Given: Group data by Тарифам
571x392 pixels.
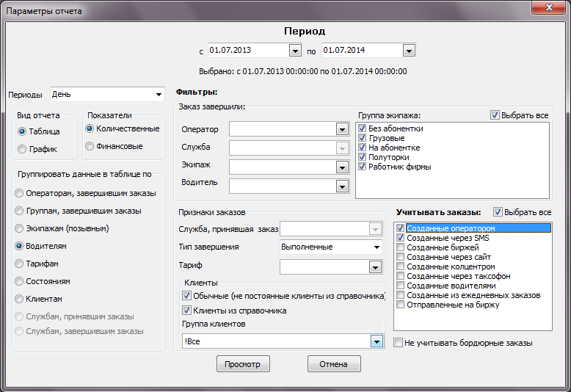Looking at the screenshot, I should (19, 264).
